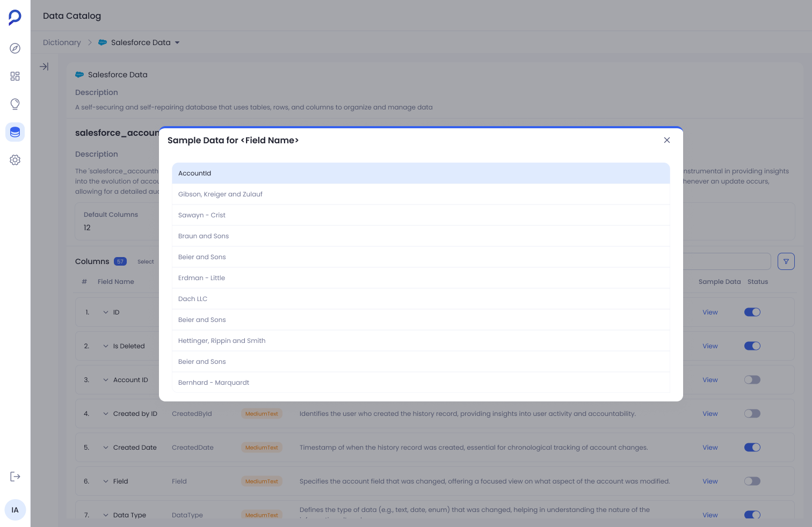Image resolution: width=812 pixels, height=527 pixels.
Task: Toggle status switch for Created by ID row
Action: (x=752, y=414)
